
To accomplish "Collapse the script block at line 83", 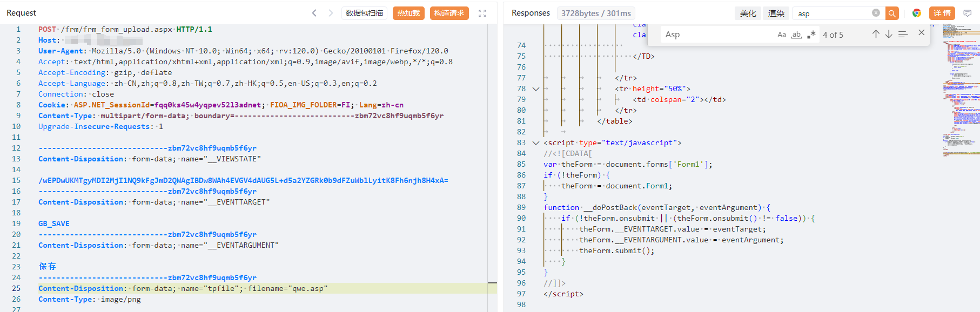I will [536, 143].
